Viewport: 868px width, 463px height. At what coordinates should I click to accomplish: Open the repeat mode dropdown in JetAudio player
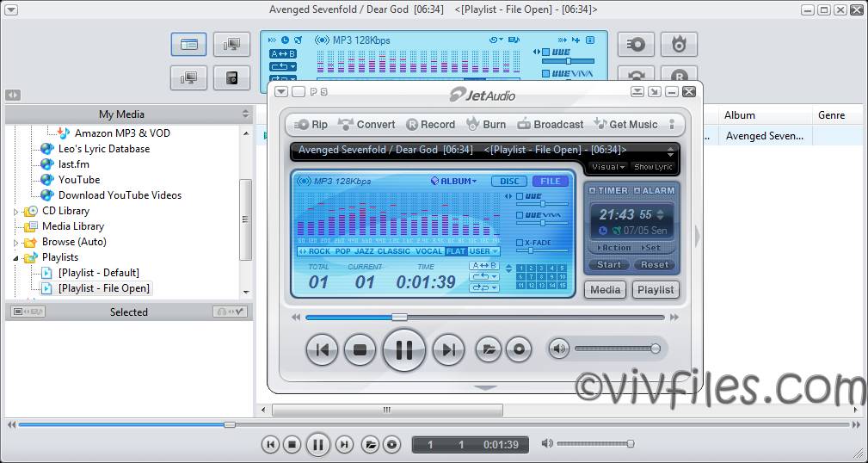pyautogui.click(x=483, y=276)
